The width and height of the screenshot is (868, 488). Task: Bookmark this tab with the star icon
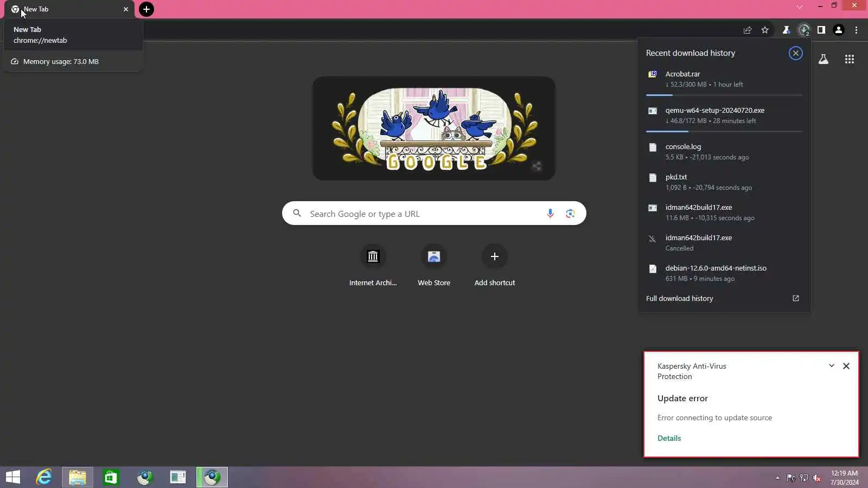[x=765, y=30]
